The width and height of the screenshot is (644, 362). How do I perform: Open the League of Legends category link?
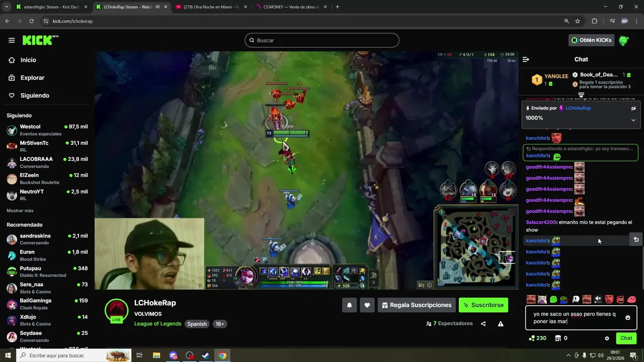pos(157,324)
